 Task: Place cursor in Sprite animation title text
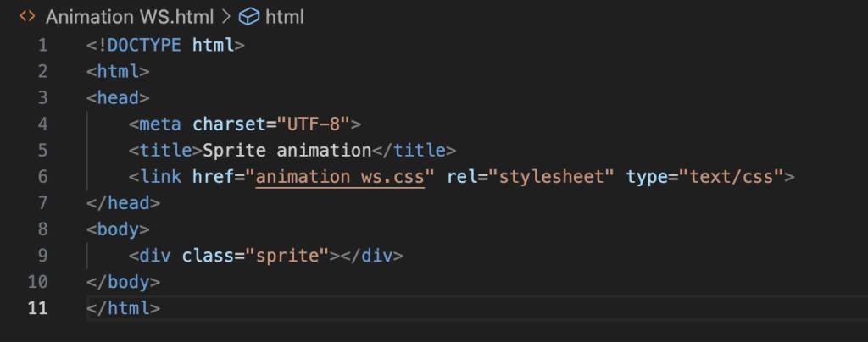pyautogui.click(x=287, y=151)
